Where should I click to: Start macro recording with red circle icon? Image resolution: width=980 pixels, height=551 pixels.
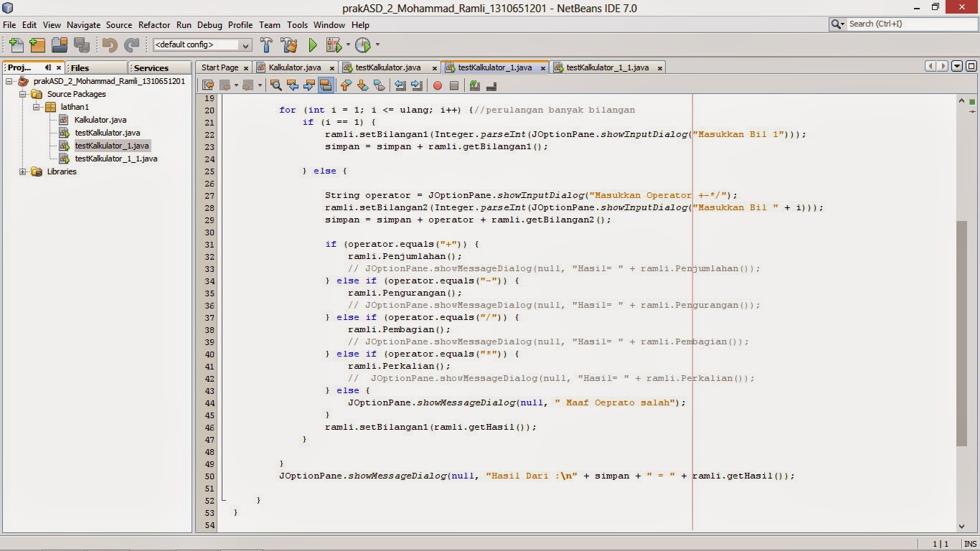[437, 85]
